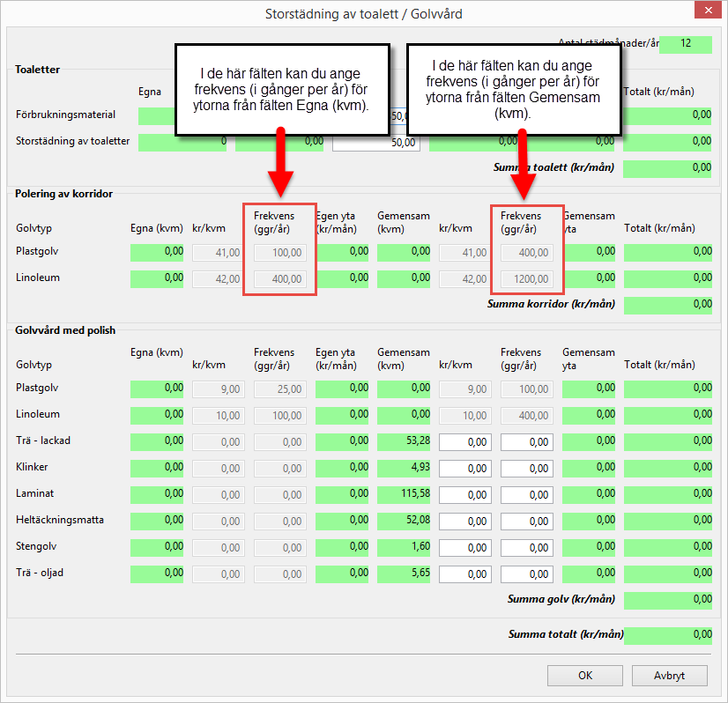The width and height of the screenshot is (728, 703).
Task: Focus the Trä - lackad Gemensam kr/kvm field
Action: tap(464, 441)
